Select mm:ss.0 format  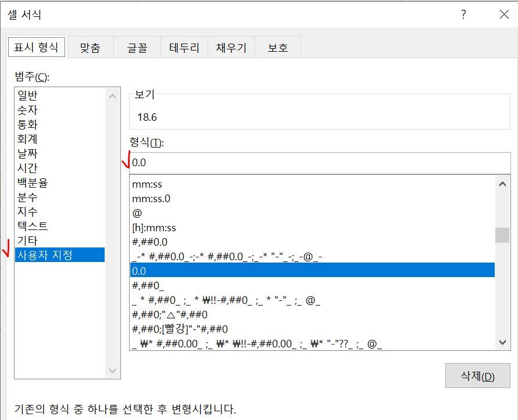click(x=312, y=199)
